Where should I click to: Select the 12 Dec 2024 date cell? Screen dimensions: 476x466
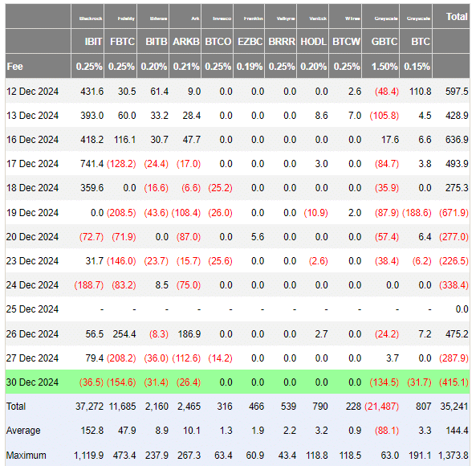32,92
